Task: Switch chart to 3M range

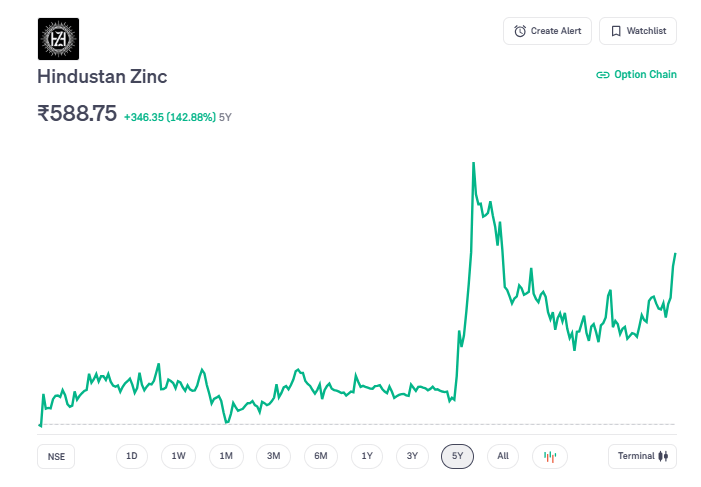Action: (273, 456)
